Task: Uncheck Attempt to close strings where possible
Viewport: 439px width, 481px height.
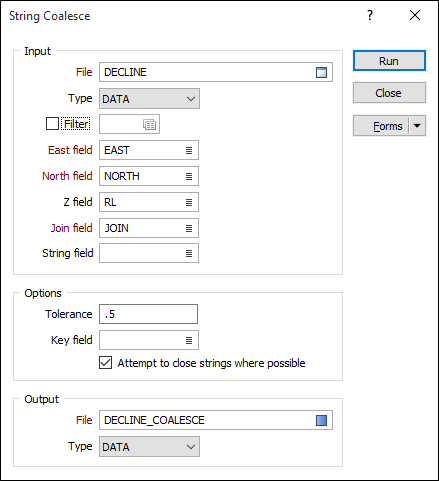Action: point(105,363)
